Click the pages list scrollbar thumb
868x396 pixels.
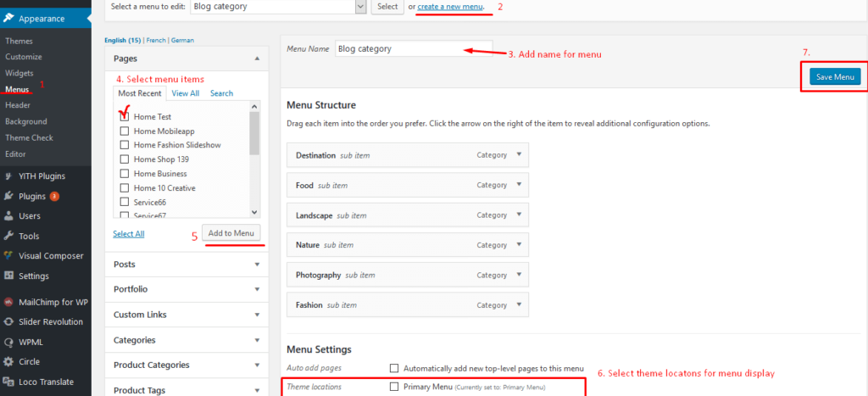[x=254, y=133]
